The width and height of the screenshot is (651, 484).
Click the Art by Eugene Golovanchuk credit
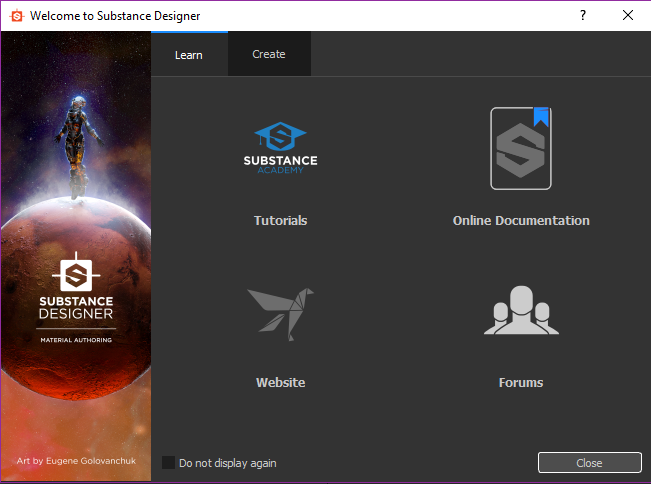(x=76, y=461)
